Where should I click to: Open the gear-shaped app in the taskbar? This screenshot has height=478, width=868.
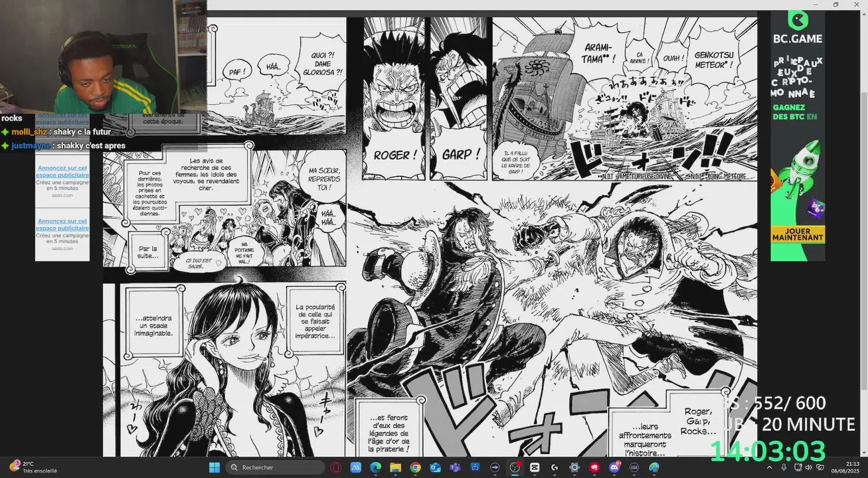574,467
